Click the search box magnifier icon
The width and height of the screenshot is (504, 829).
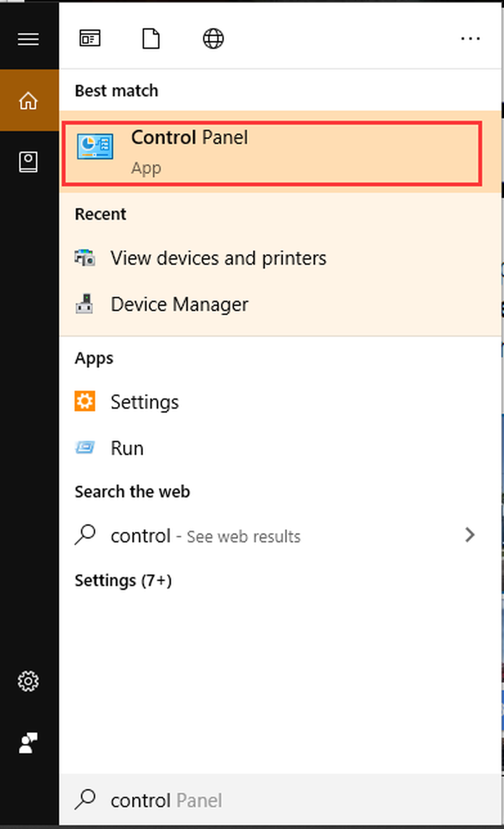point(85,799)
